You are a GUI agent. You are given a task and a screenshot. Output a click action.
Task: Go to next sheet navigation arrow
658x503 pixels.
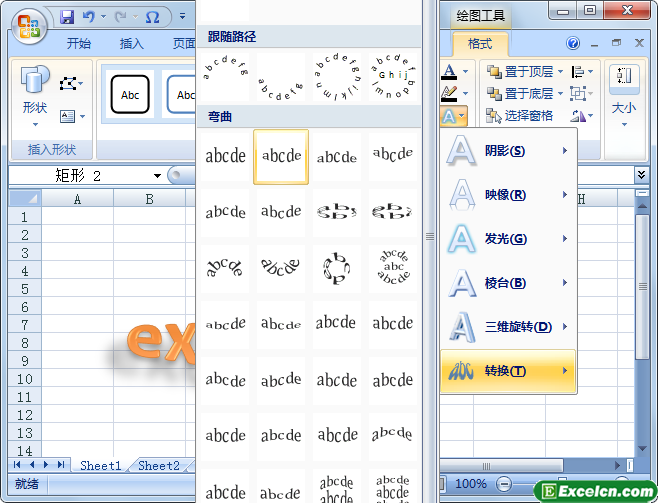(x=46, y=464)
